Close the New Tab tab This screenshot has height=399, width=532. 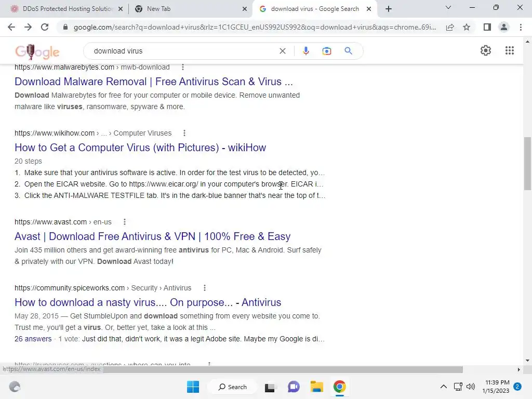click(245, 9)
